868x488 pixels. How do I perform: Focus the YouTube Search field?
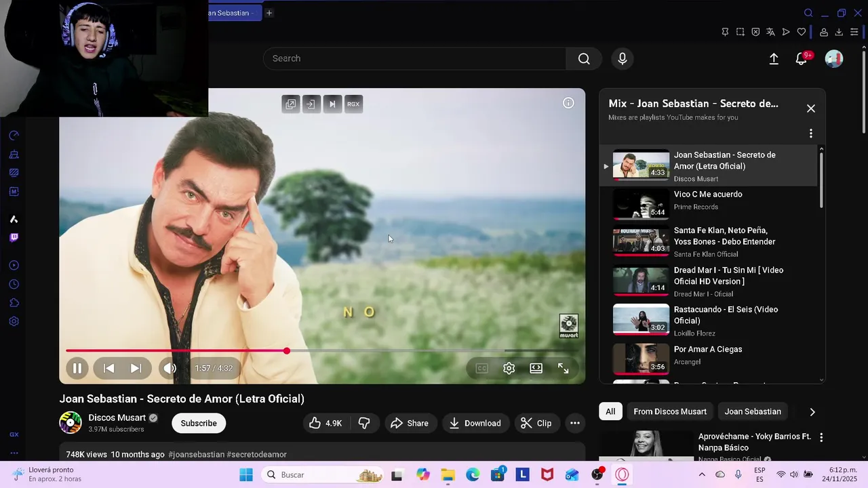414,58
